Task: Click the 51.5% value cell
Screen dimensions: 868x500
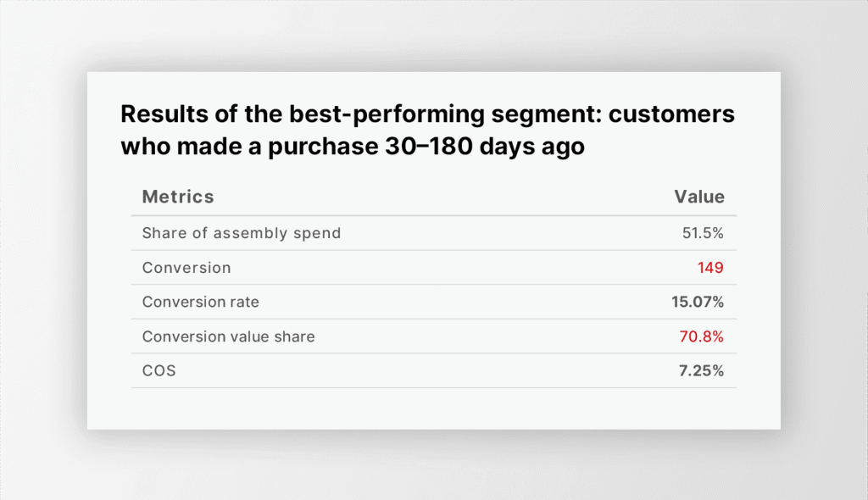Action: coord(703,233)
